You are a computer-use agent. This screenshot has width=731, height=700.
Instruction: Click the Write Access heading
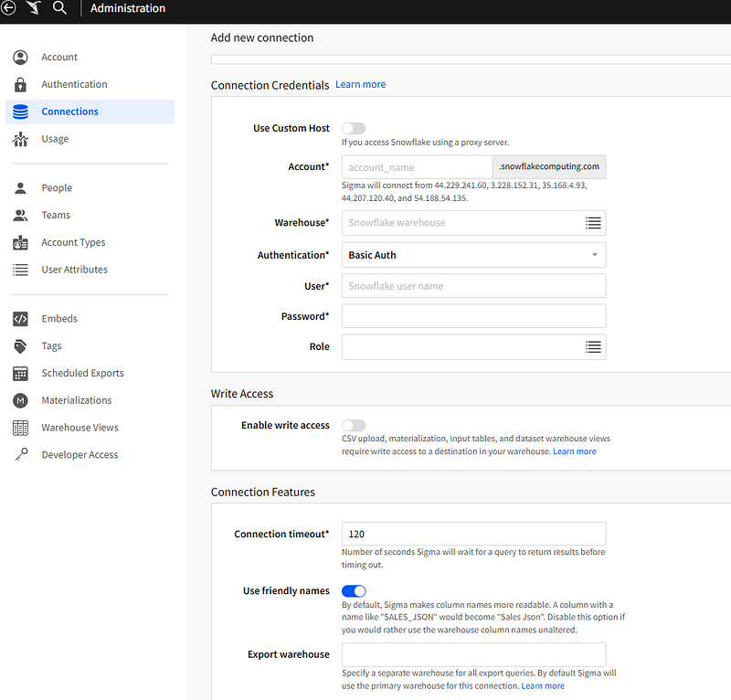pyautogui.click(x=242, y=394)
